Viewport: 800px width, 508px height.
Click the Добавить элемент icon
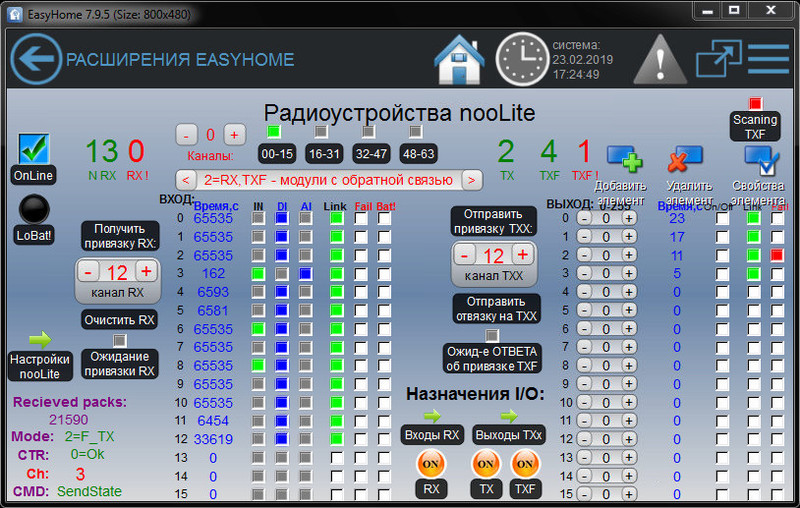624,160
